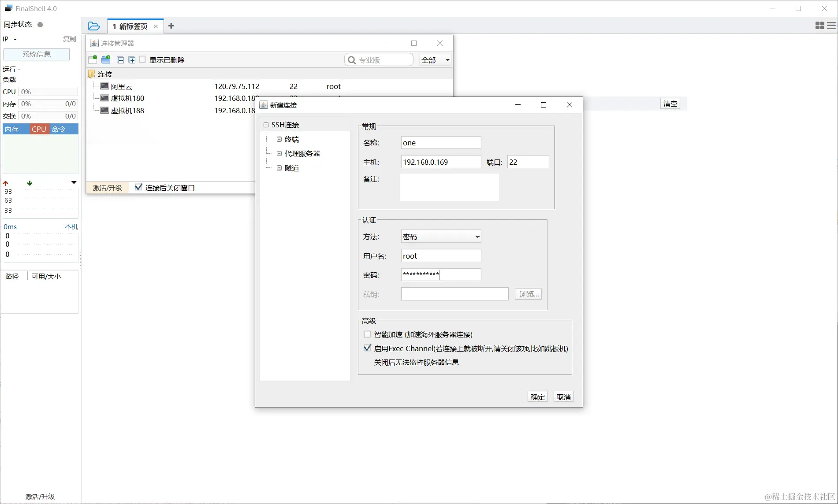
Task: Click the 清空 button
Action: (670, 104)
